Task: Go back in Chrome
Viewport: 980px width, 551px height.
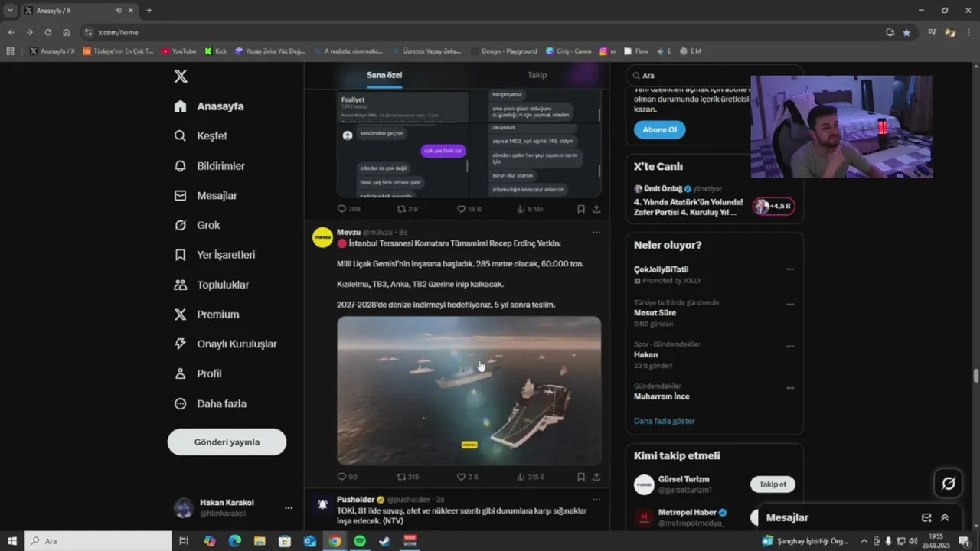Action: tap(11, 32)
